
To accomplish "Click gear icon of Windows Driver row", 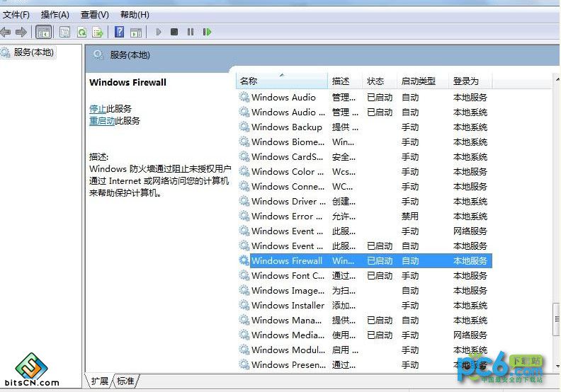I will tap(244, 202).
